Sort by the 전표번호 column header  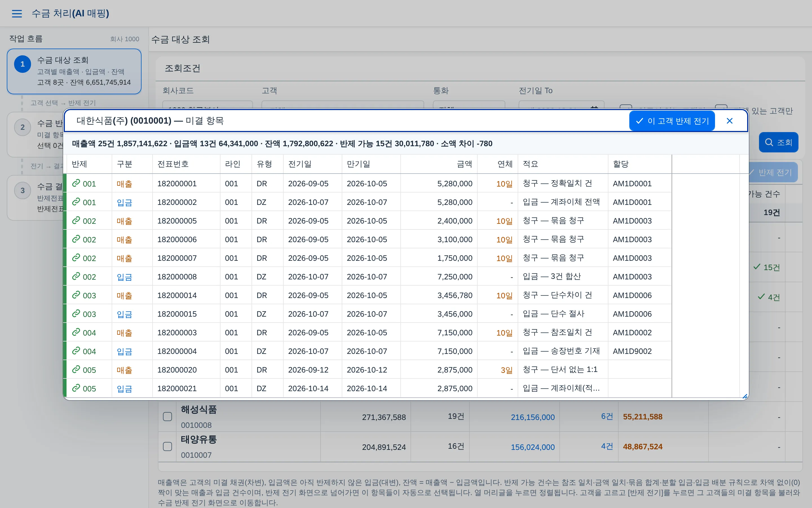click(186, 164)
